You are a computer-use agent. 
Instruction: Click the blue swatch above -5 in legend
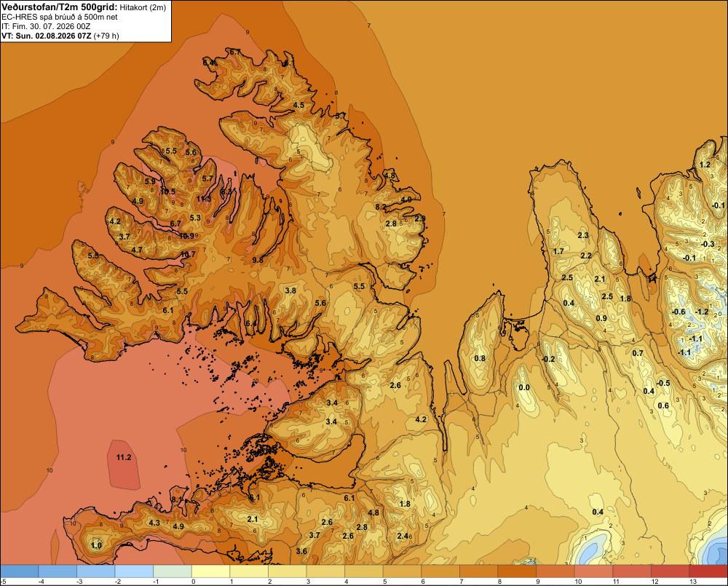click(x=19, y=571)
